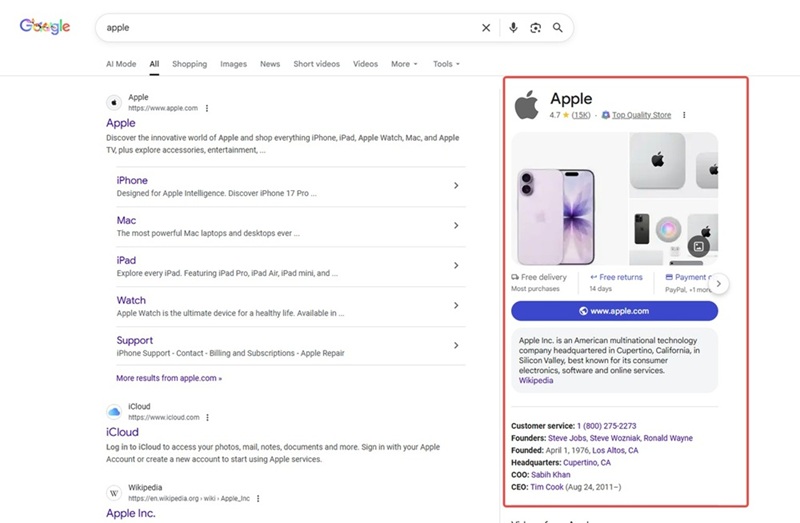Expand the iPhone sitelink chevron
This screenshot has height=523, width=800.
click(456, 186)
